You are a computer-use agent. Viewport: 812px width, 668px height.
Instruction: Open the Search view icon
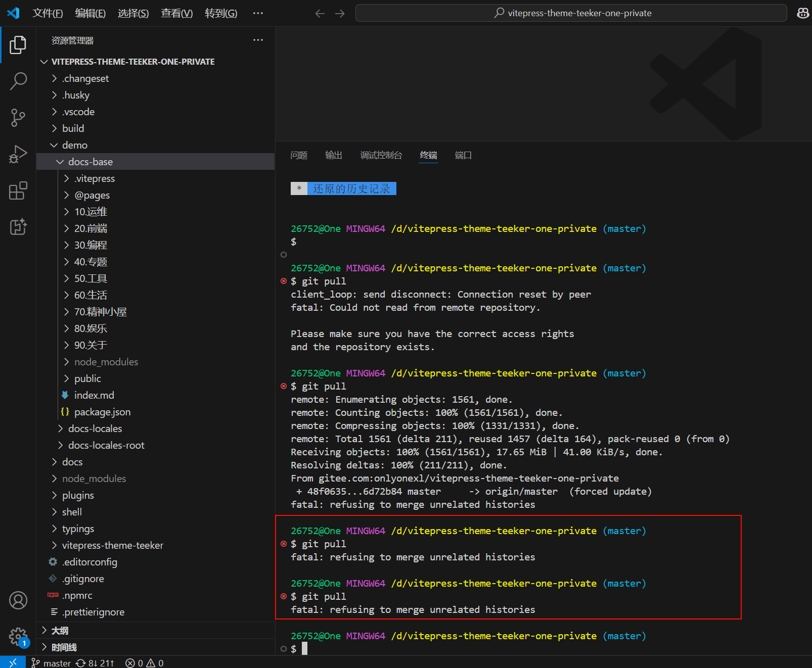(x=18, y=81)
